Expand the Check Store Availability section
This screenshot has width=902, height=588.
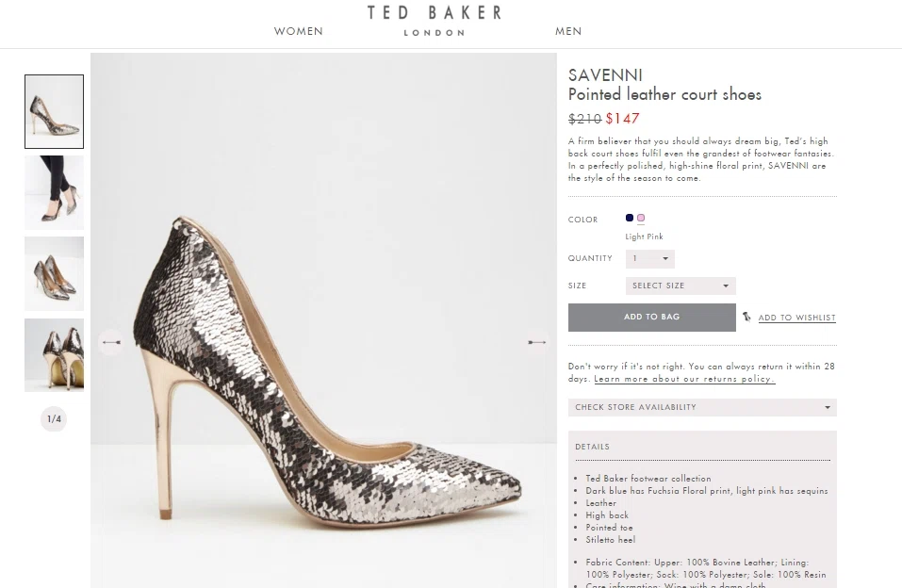point(701,407)
